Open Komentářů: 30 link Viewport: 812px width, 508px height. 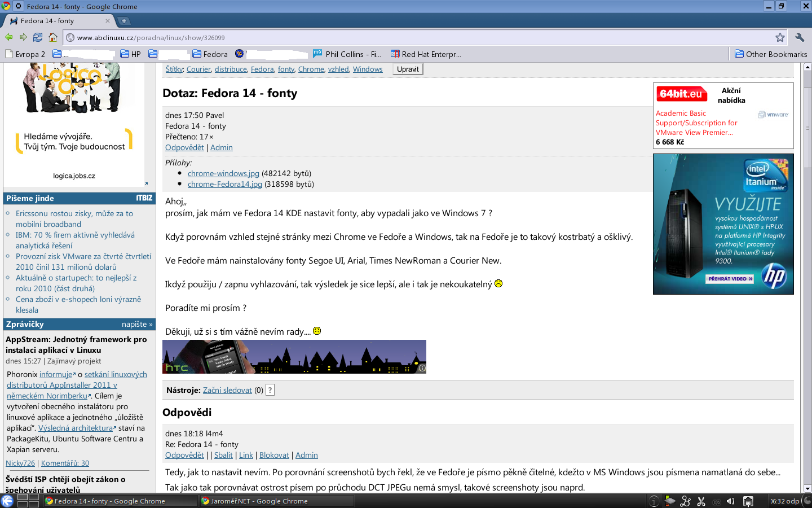point(65,463)
